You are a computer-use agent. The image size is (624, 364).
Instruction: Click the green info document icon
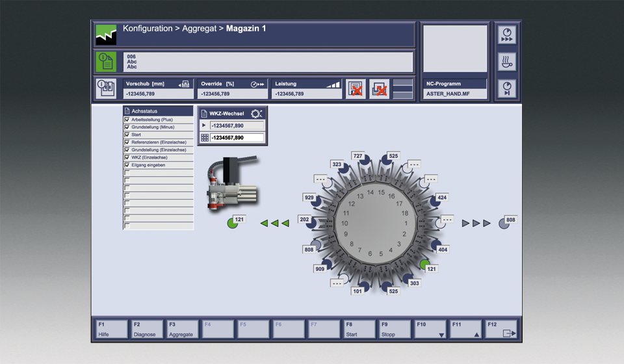[106, 62]
